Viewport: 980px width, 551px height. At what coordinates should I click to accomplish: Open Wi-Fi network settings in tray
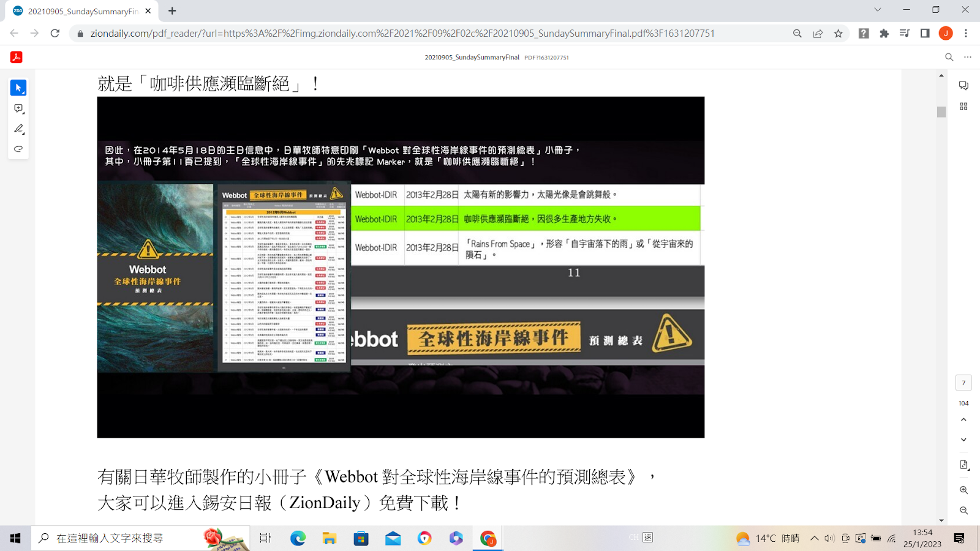point(892,538)
